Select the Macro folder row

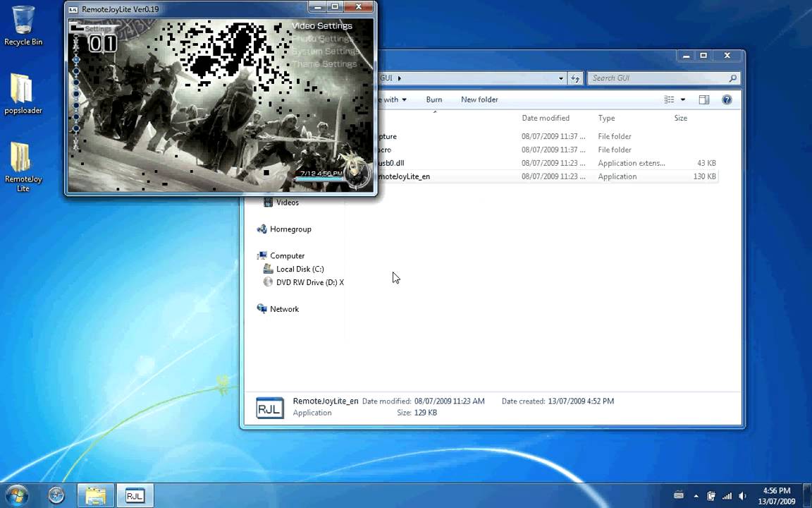point(548,150)
